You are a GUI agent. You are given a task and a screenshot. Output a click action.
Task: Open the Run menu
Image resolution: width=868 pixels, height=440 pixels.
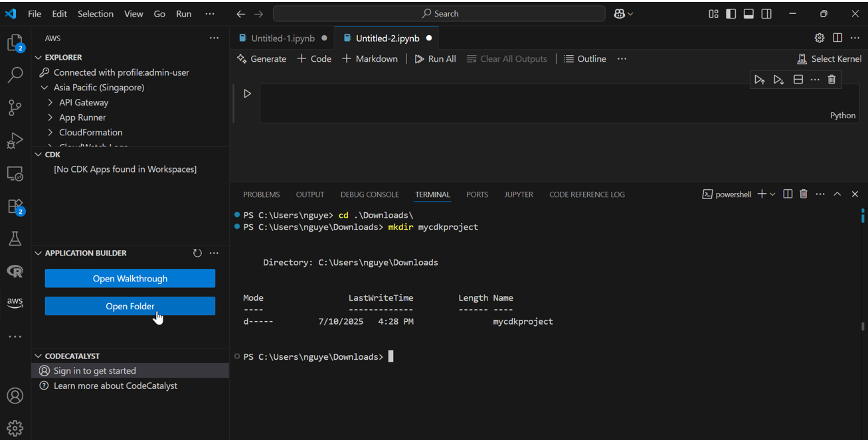coord(183,13)
